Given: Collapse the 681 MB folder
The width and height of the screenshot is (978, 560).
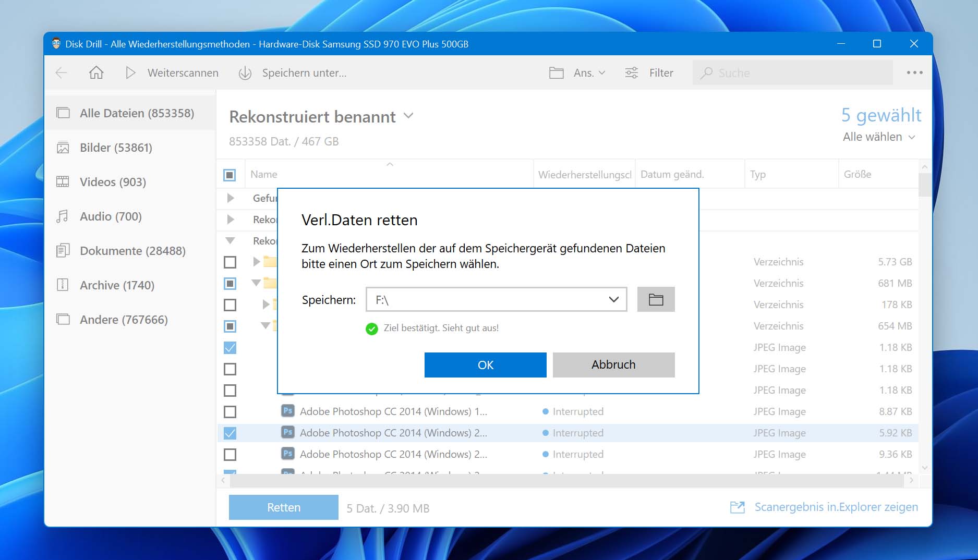Looking at the screenshot, I should point(256,283).
